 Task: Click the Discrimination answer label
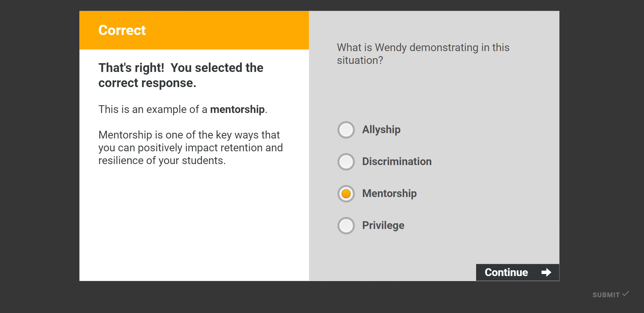[397, 162]
